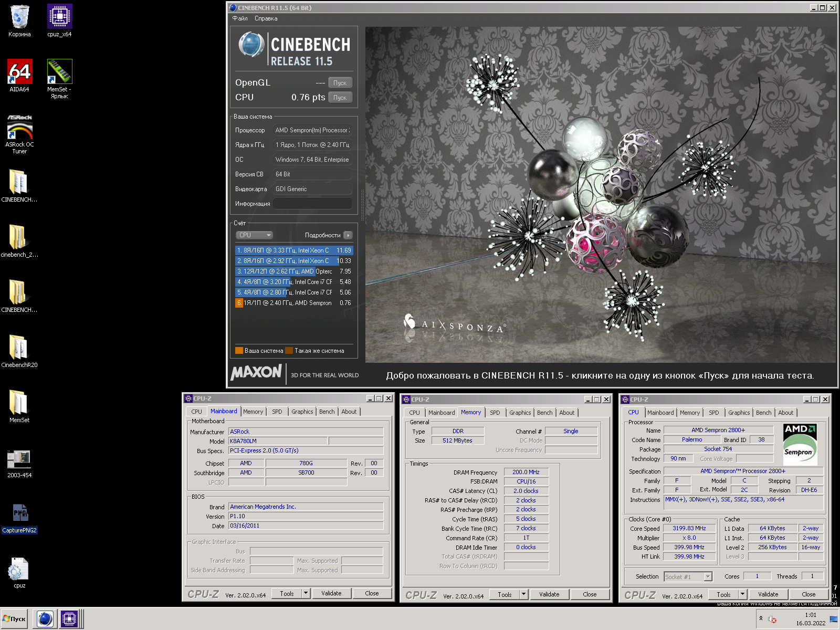Click Validate in Memory CPU-Z window
Image resolution: width=840 pixels, height=630 pixels.
point(549,595)
